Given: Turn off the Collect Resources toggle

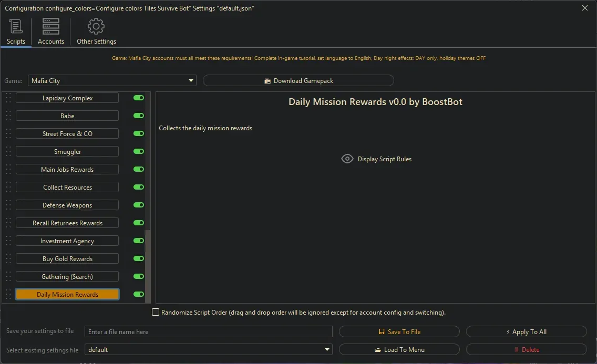Looking at the screenshot, I should point(138,187).
